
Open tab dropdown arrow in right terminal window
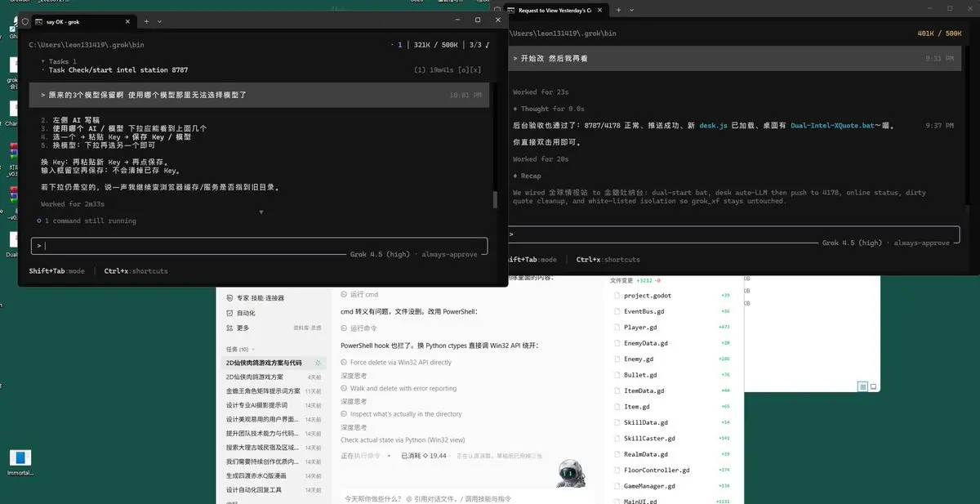(632, 11)
